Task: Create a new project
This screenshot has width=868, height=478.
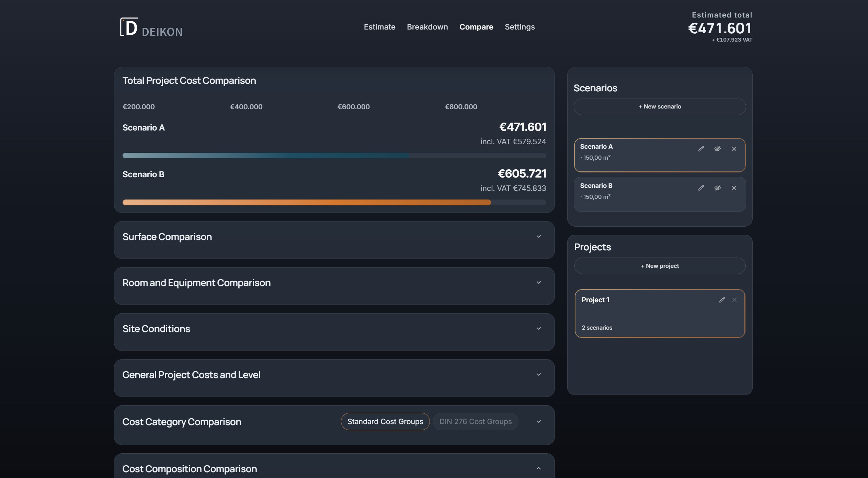Action: 660,266
